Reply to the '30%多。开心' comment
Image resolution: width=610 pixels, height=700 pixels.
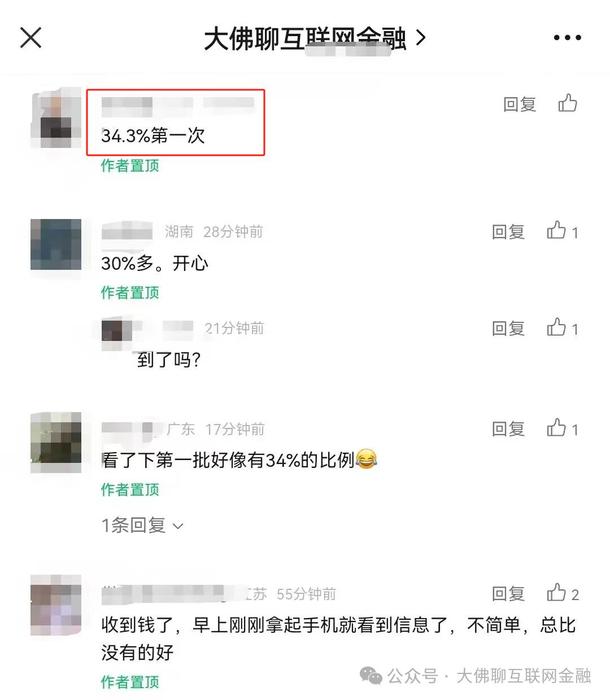[x=508, y=232]
